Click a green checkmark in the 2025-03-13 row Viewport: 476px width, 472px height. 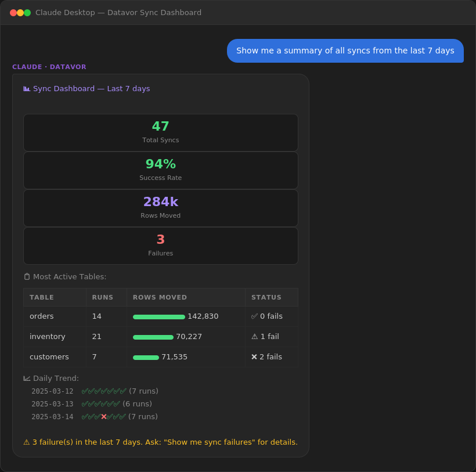[x=85, y=403]
